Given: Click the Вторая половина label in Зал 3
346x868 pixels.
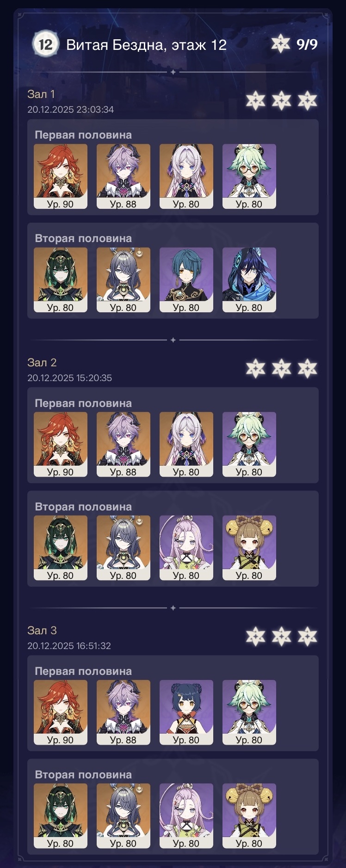Looking at the screenshot, I should point(83,775).
